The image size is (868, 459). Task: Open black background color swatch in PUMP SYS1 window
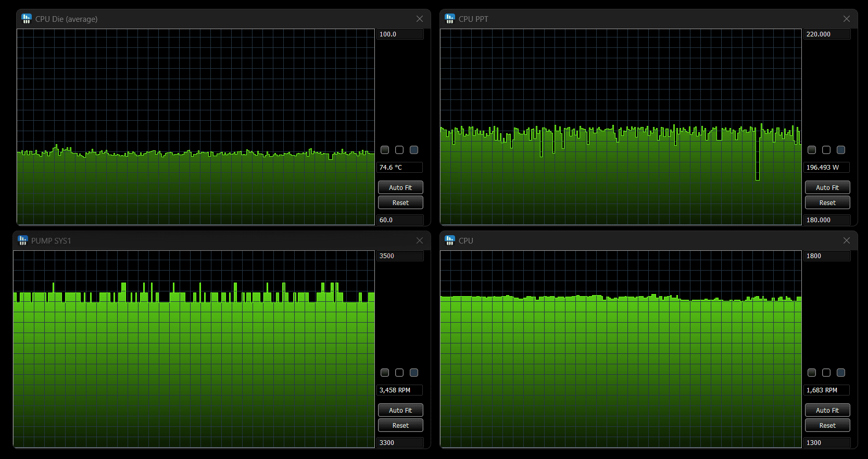(399, 373)
